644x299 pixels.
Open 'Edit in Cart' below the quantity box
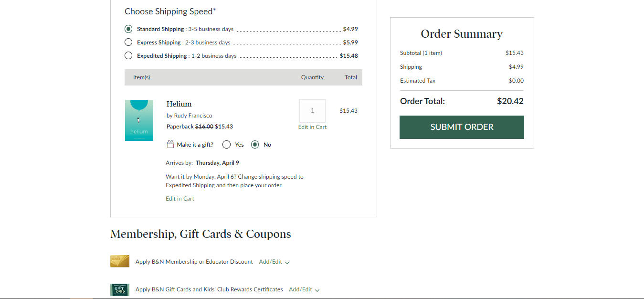point(312,127)
